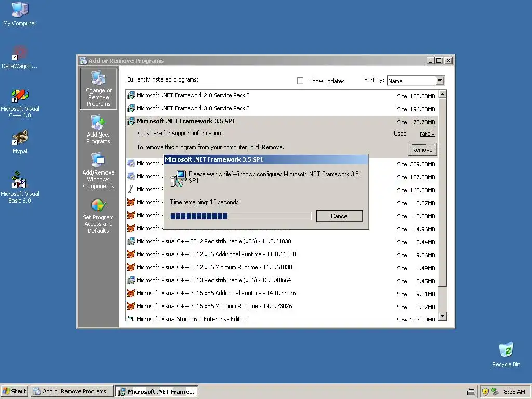The height and width of the screenshot is (399, 532).
Task: Cancel the .NET Framework configuration
Action: (339, 216)
